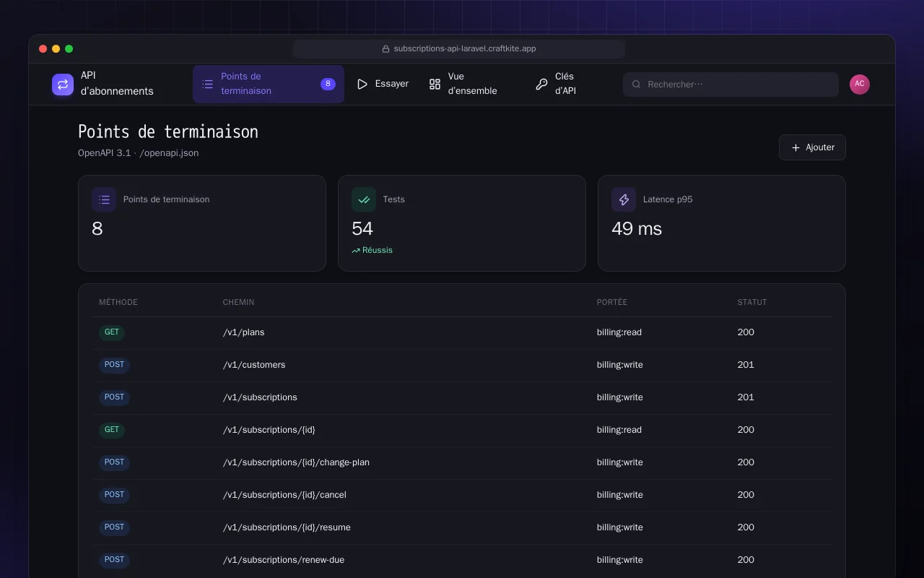Click the /v1/subscriptions/{id}/change-plan path
This screenshot has height=578, width=924.
pos(296,462)
